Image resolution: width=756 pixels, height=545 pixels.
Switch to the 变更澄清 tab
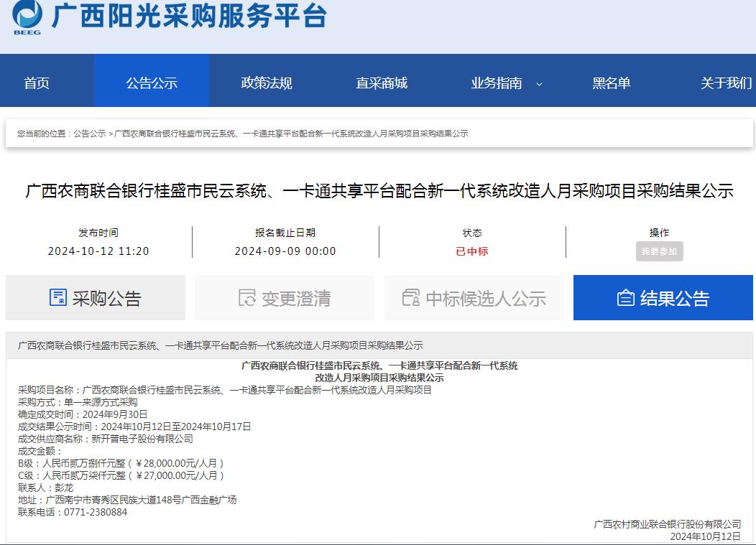285,298
